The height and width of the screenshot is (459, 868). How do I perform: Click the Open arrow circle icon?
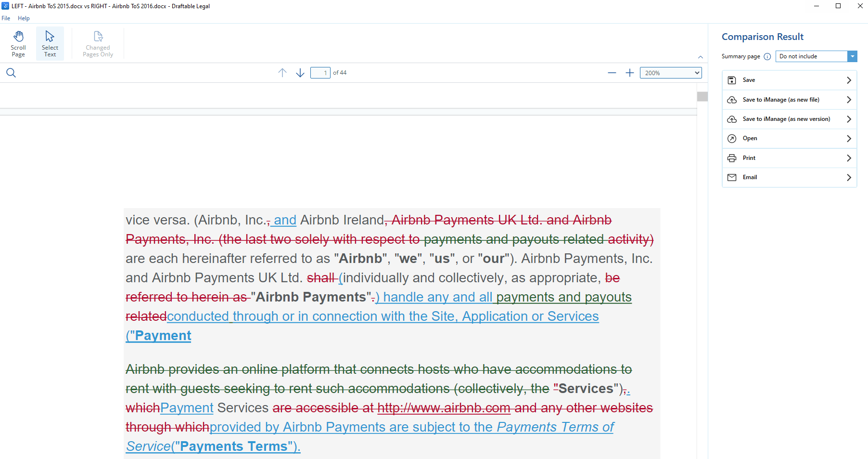732,138
